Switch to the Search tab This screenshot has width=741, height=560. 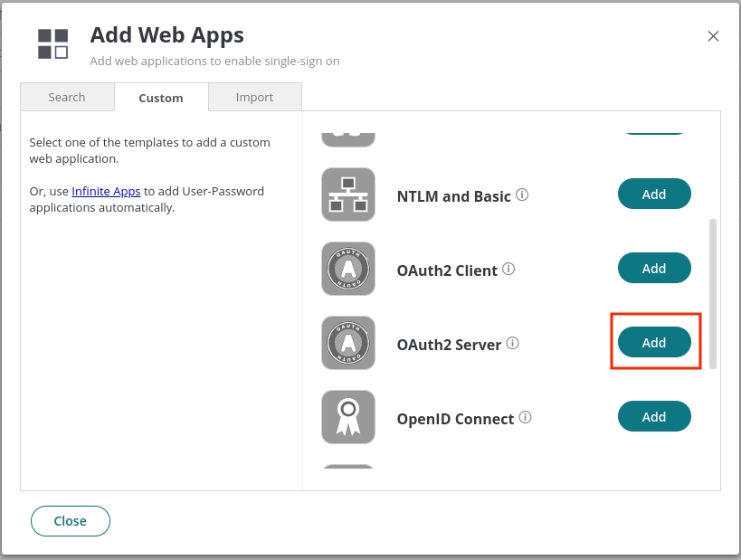click(x=67, y=97)
